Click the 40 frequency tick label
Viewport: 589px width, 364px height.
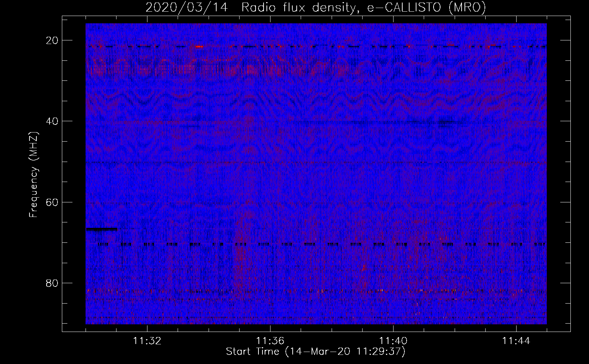[52, 121]
